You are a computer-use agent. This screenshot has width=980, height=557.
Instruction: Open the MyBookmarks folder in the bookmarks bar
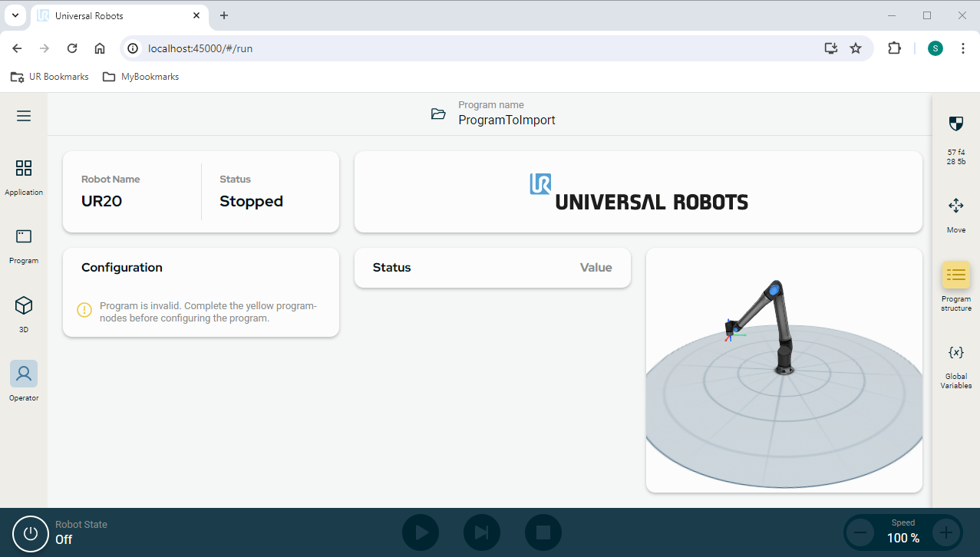(x=140, y=77)
